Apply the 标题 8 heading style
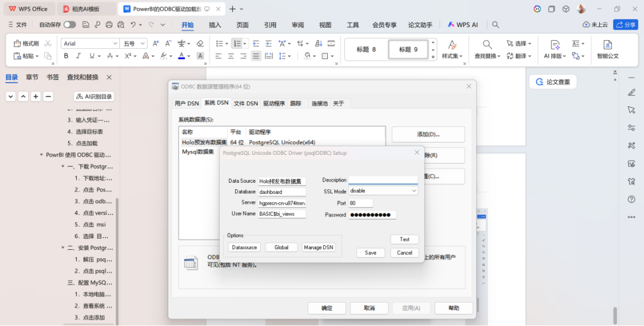This screenshot has height=326, width=644. (x=366, y=49)
